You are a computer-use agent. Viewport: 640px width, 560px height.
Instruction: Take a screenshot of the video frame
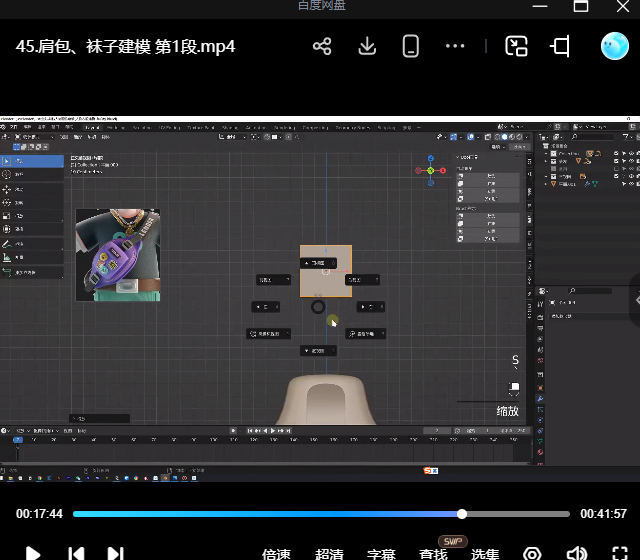click(x=532, y=553)
